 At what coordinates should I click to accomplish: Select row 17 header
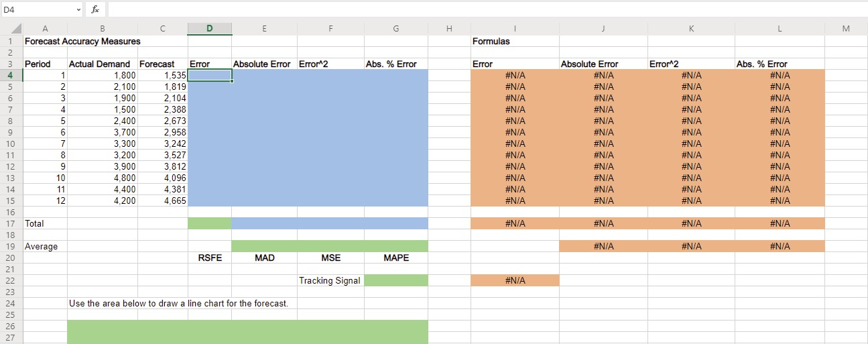[x=11, y=223]
